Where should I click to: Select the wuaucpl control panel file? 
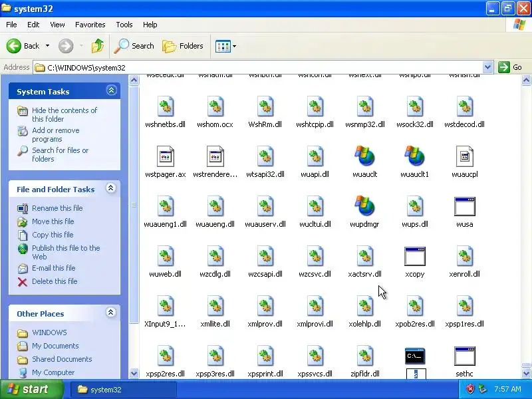(464, 156)
